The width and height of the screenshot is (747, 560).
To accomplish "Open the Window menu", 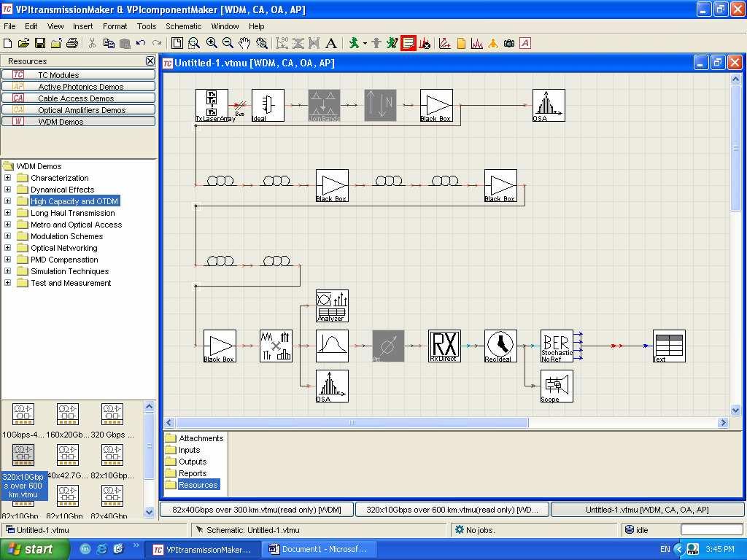I will pos(225,26).
